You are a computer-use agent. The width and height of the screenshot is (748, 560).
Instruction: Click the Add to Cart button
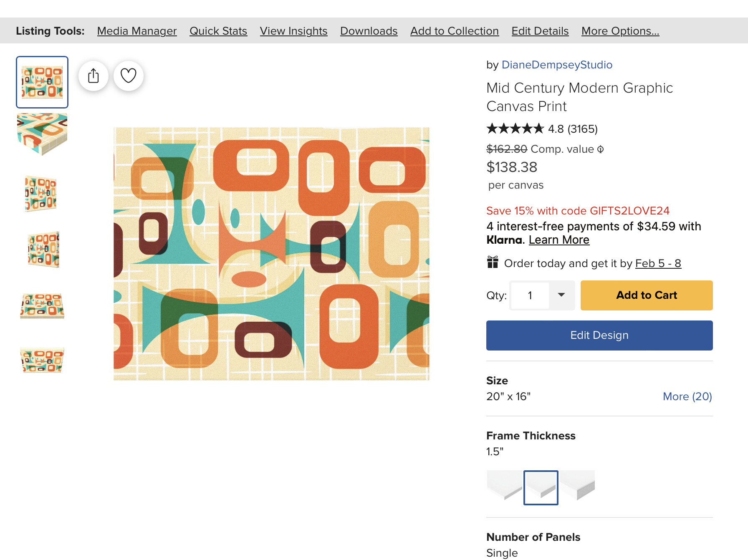[647, 295]
